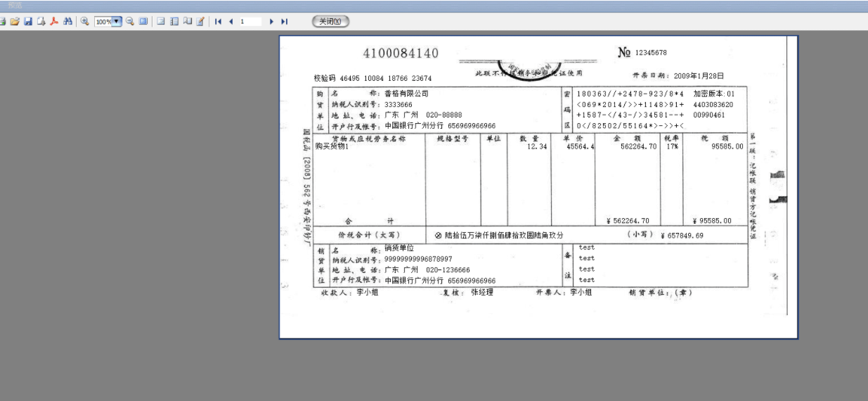The height and width of the screenshot is (401, 868).
Task: Click the page number input field
Action: pos(250,22)
